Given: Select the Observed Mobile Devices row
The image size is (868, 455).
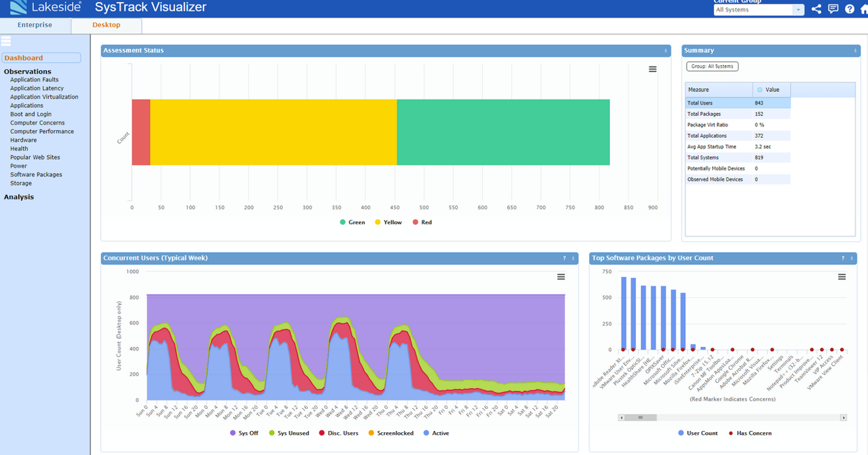Looking at the screenshot, I should (738, 179).
